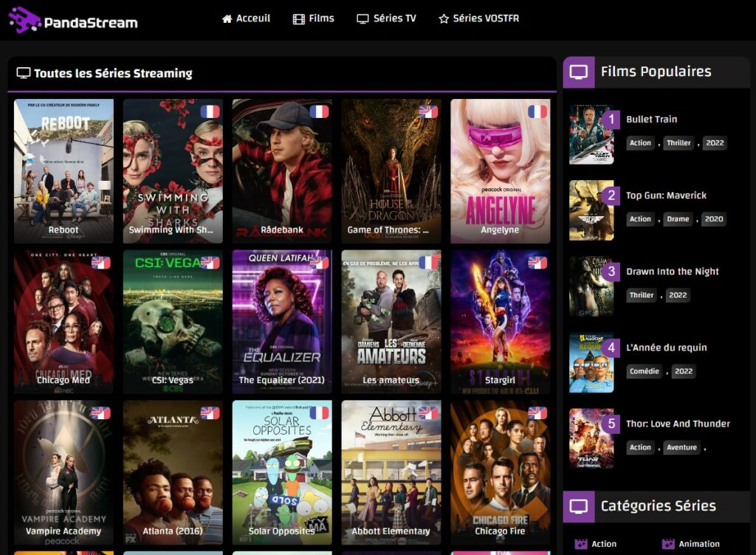The image size is (756, 555).
Task: Open the Stargirl series poster
Action: pos(501,322)
